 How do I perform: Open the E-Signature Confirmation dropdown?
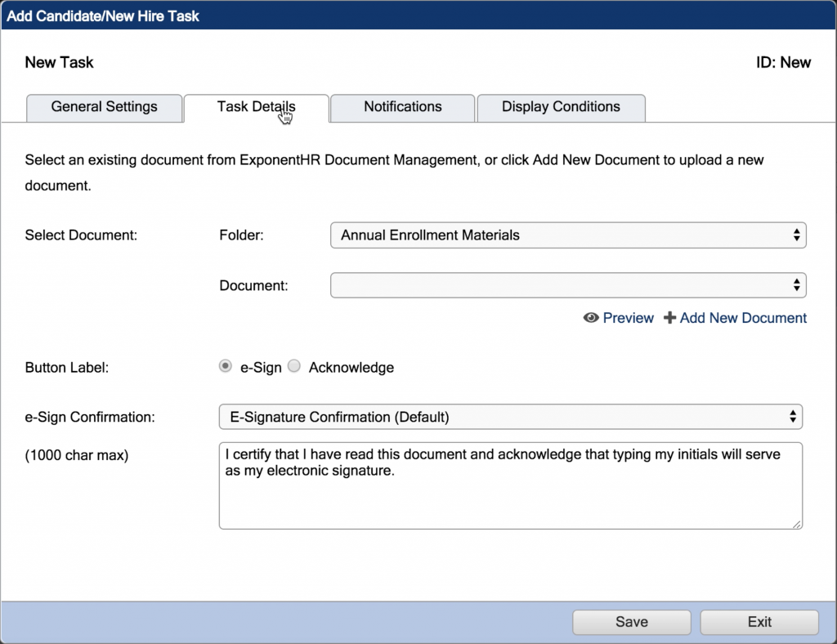coord(510,416)
